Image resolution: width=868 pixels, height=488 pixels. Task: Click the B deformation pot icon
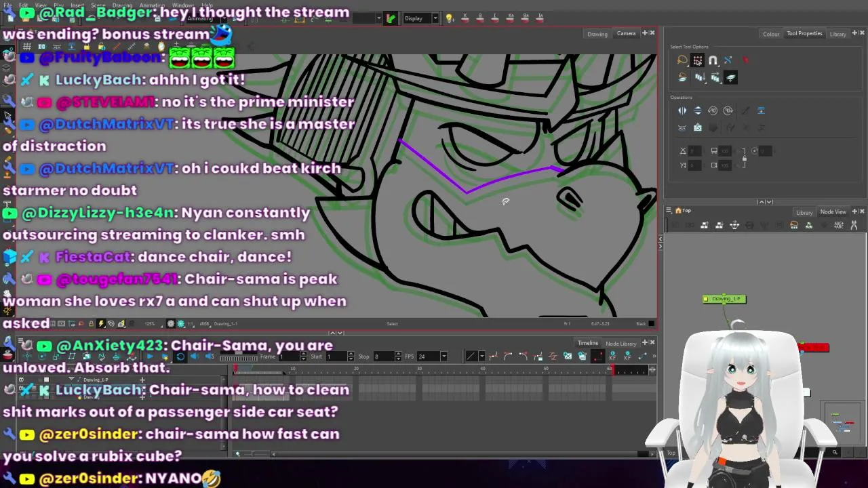(x=480, y=18)
